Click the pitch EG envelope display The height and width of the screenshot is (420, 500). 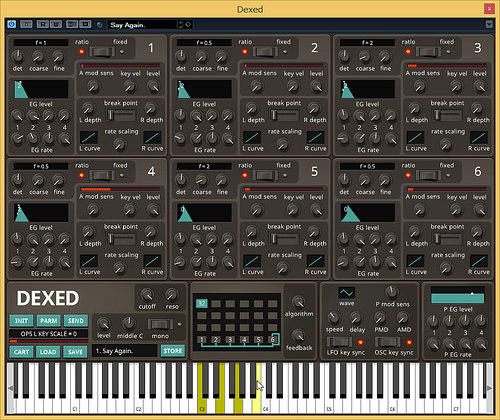(457, 295)
